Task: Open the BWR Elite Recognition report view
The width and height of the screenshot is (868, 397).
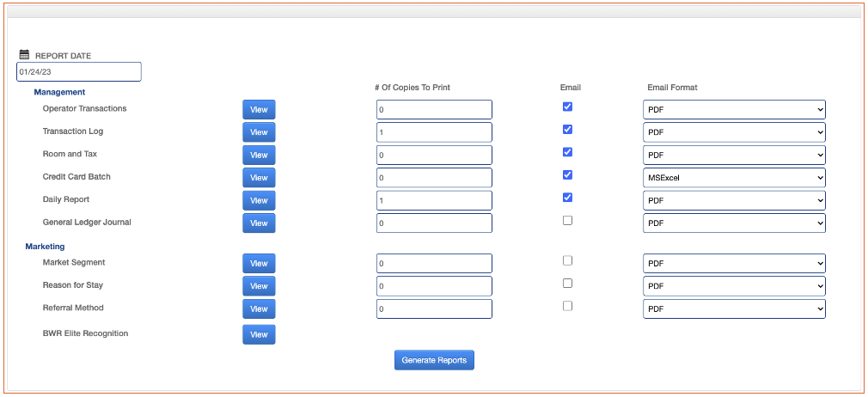Action: [259, 334]
